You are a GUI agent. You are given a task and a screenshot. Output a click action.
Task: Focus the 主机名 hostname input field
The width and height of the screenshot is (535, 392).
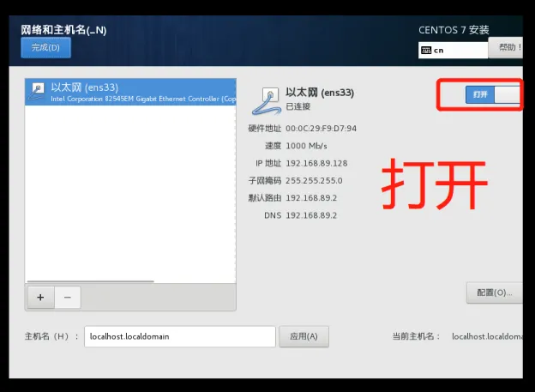click(x=180, y=337)
